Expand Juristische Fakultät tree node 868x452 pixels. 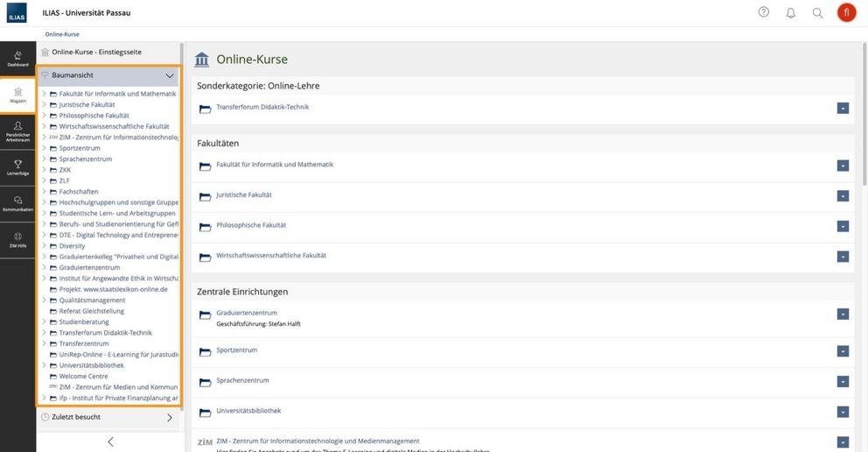click(44, 104)
